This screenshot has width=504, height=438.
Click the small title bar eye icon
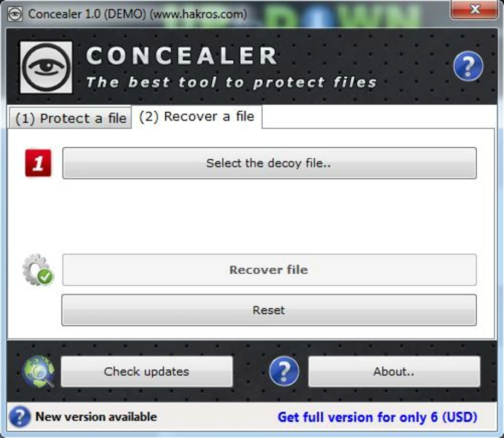15,14
